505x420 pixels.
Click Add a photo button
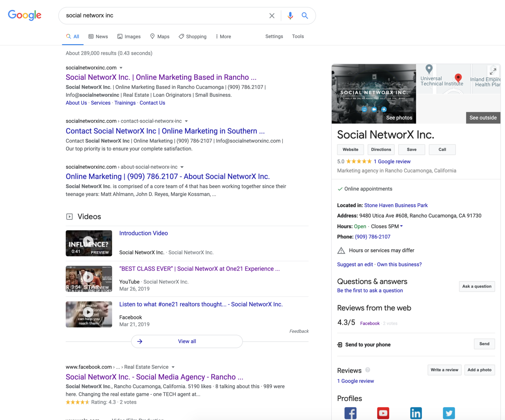point(479,370)
